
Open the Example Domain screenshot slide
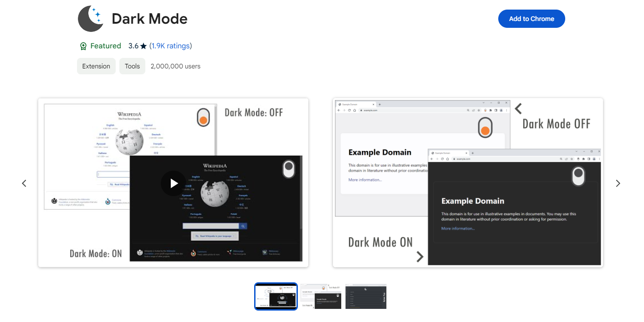468,182
